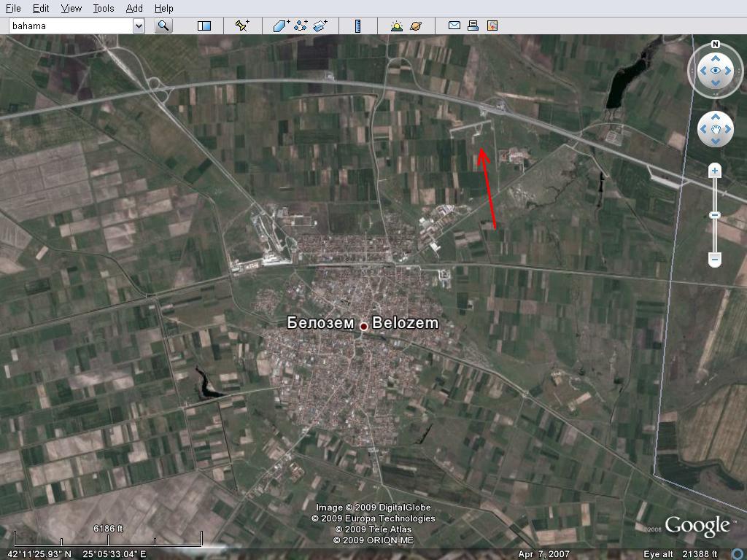Click the Print icon
The image size is (747, 560).
pos(473,26)
